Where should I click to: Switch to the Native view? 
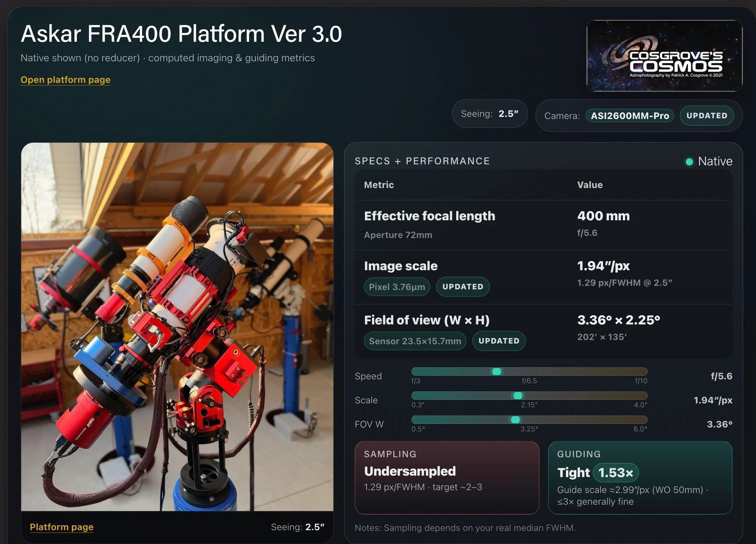point(714,161)
